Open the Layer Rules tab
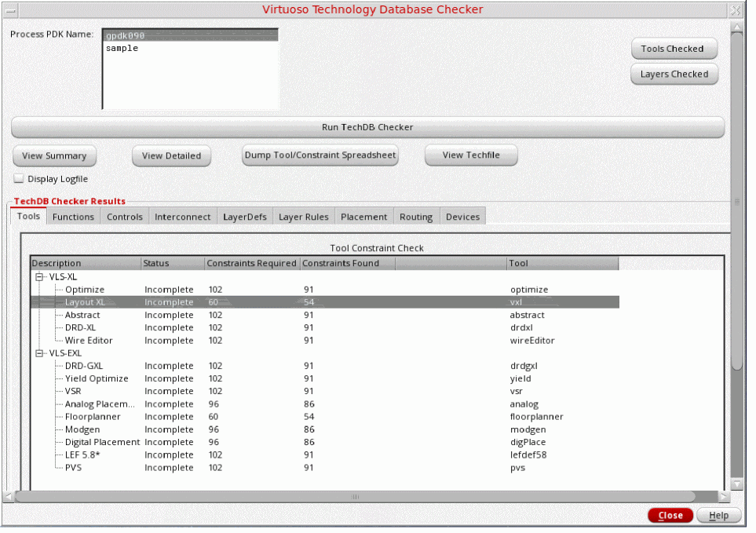Image resolution: width=756 pixels, height=533 pixels. 303,217
